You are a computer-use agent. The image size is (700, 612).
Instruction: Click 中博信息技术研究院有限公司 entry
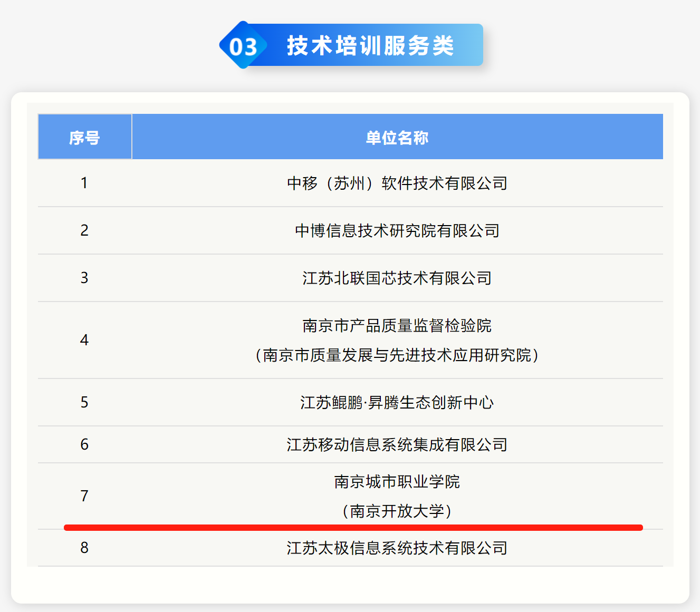click(x=397, y=230)
